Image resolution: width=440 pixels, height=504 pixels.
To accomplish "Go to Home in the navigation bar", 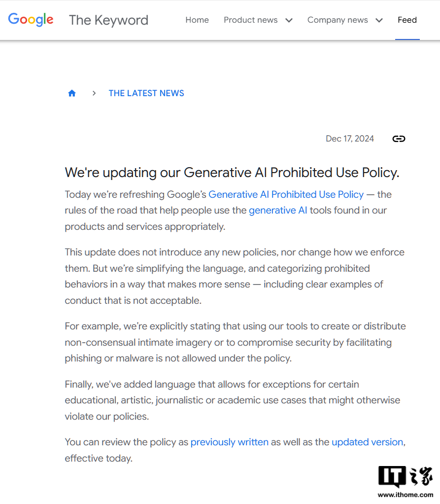I will coord(197,20).
